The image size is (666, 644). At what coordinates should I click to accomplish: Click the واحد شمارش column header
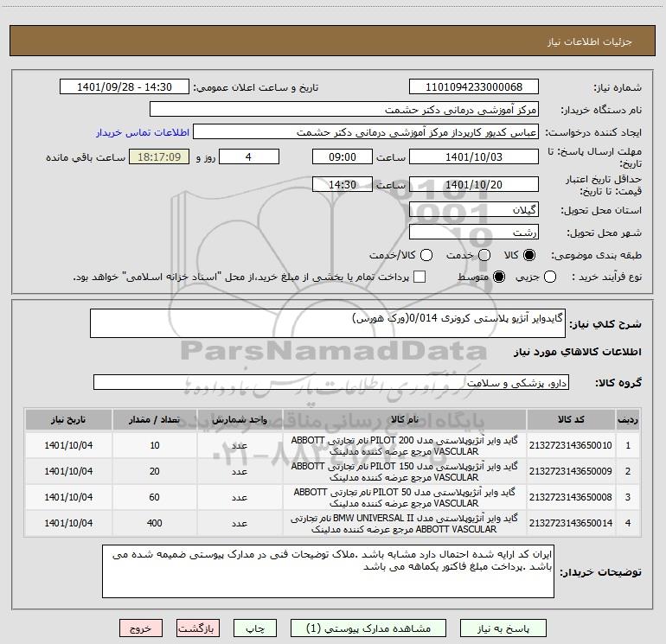pyautogui.click(x=240, y=419)
